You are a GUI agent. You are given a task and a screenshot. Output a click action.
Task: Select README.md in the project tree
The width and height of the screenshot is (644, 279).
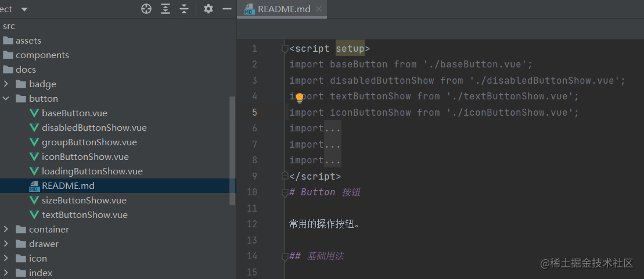pyautogui.click(x=68, y=186)
